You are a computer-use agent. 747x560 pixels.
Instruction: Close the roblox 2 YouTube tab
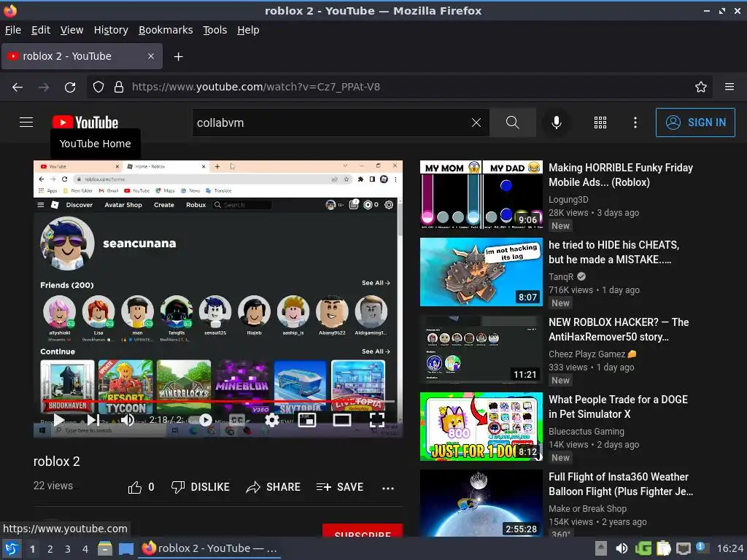click(150, 56)
